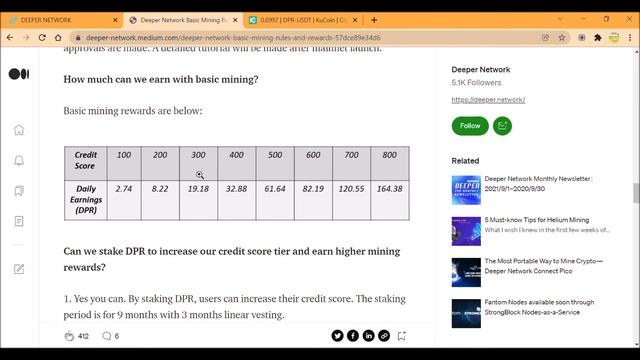Click the browser profile avatar

click(x=614, y=38)
